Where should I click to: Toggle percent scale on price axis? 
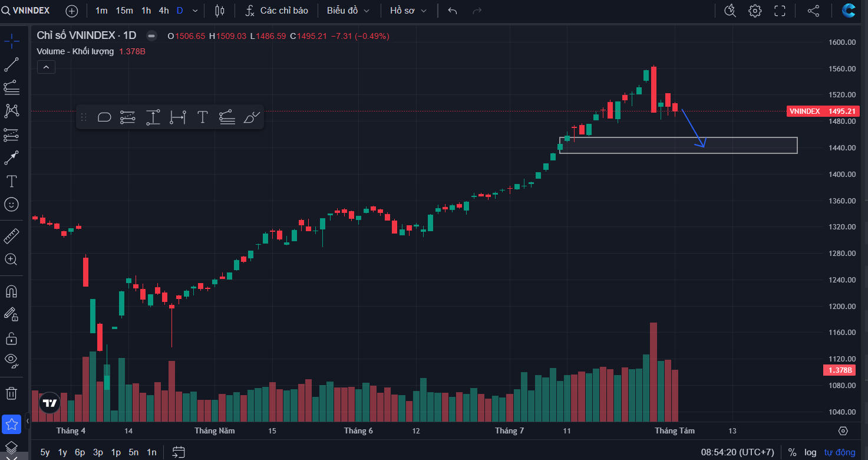pyautogui.click(x=793, y=452)
